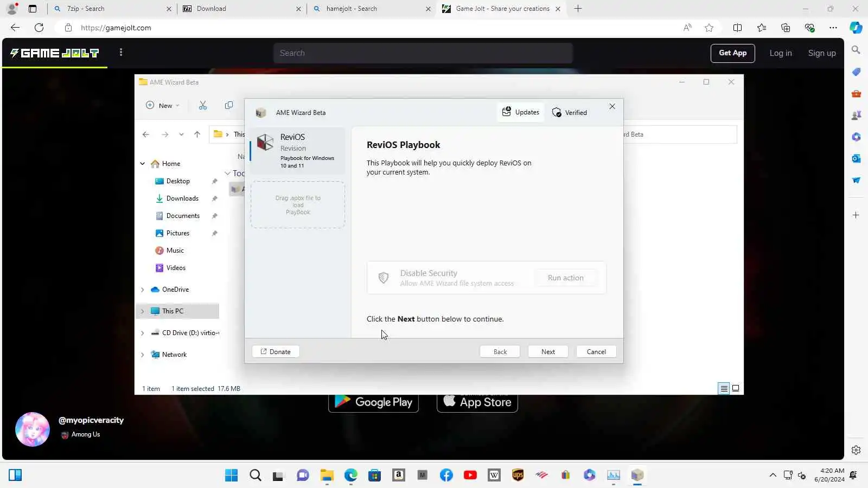Screen dimensions: 868x488
Task: Click the browser Back arrow
Action: pyautogui.click(x=15, y=28)
